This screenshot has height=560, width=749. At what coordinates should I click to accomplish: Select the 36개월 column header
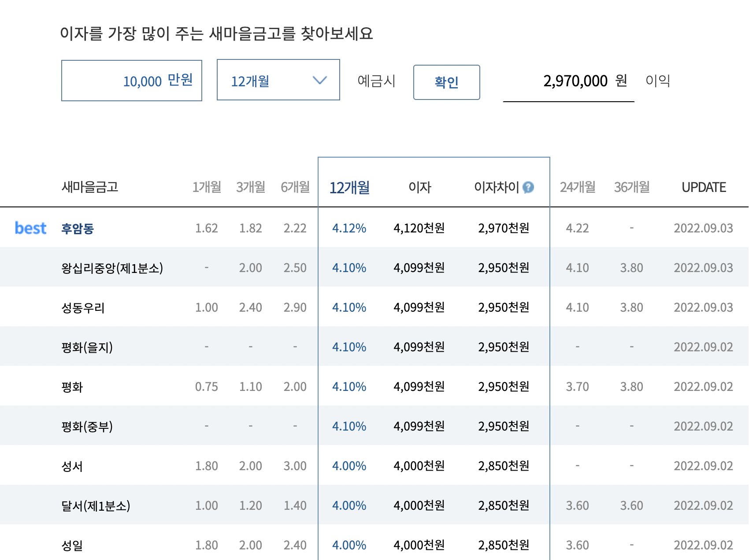point(632,187)
